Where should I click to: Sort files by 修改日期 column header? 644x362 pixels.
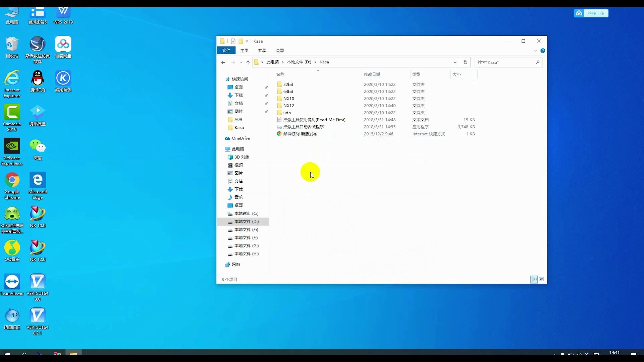tap(372, 74)
